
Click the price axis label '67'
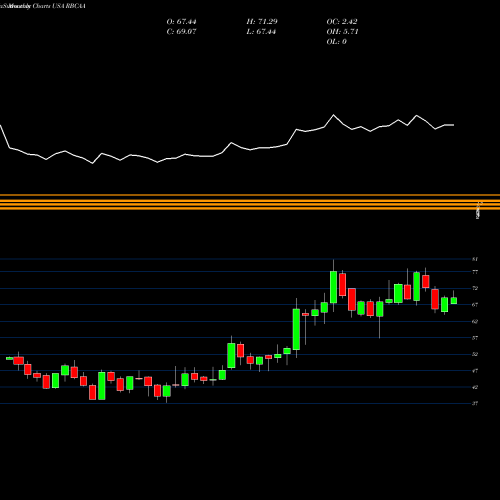[475, 305]
